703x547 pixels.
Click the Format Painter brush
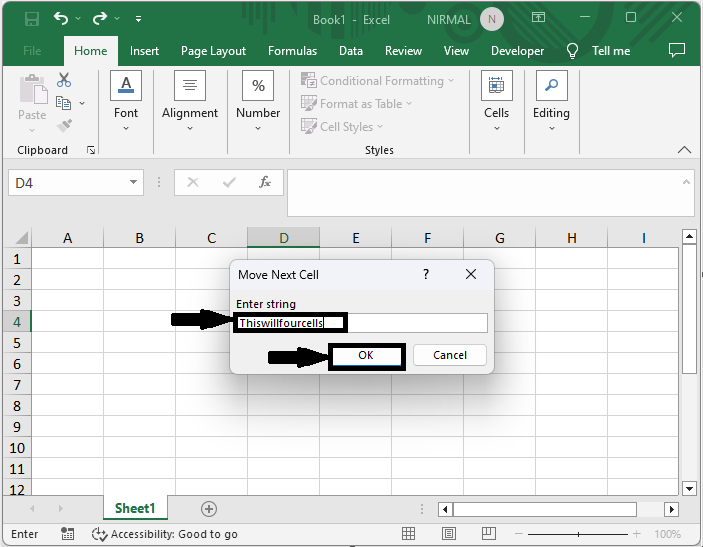tap(65, 126)
